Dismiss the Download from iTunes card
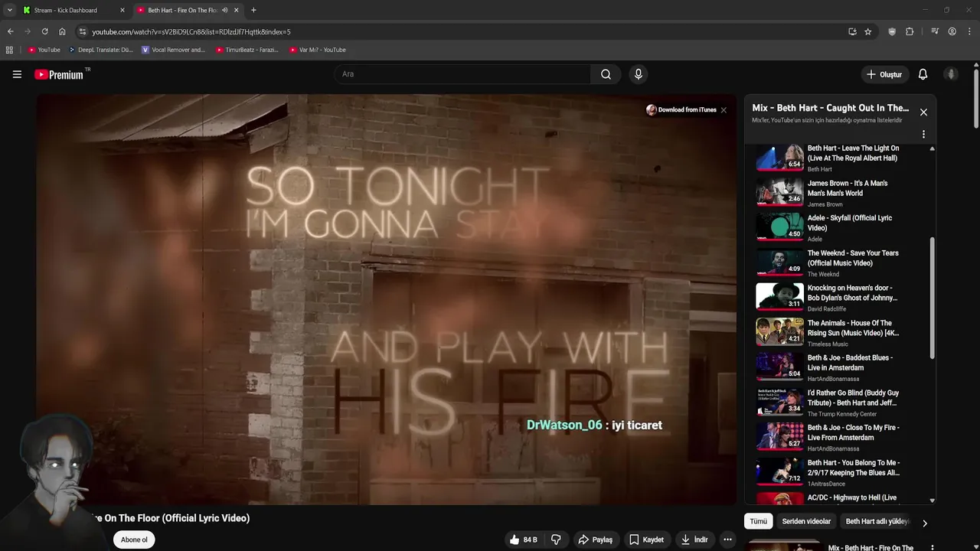 pyautogui.click(x=724, y=110)
